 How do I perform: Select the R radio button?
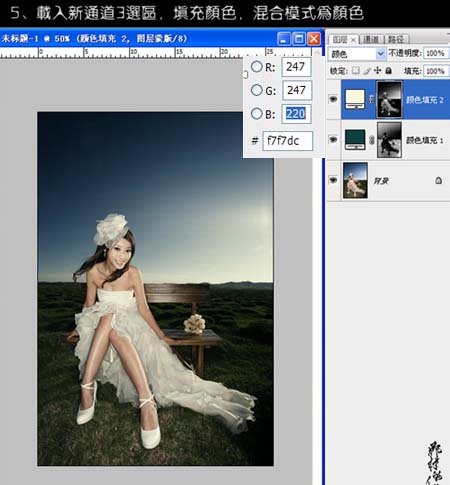tap(257, 67)
